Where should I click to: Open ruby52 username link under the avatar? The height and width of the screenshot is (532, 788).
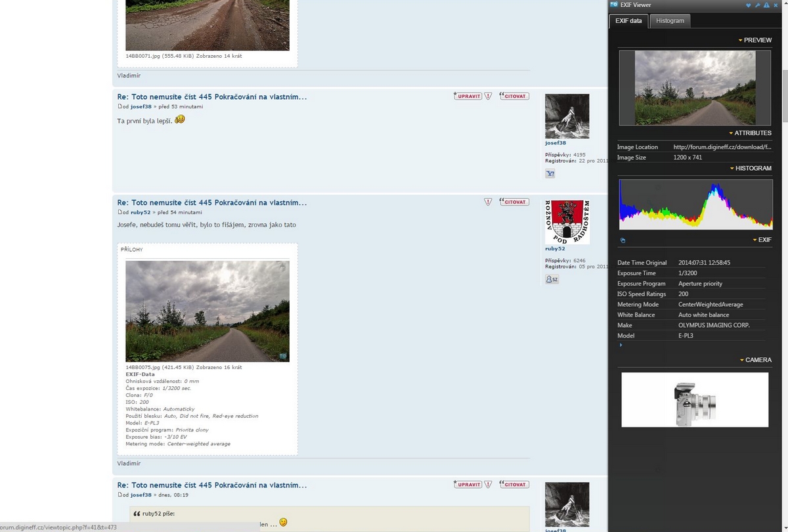555,249
